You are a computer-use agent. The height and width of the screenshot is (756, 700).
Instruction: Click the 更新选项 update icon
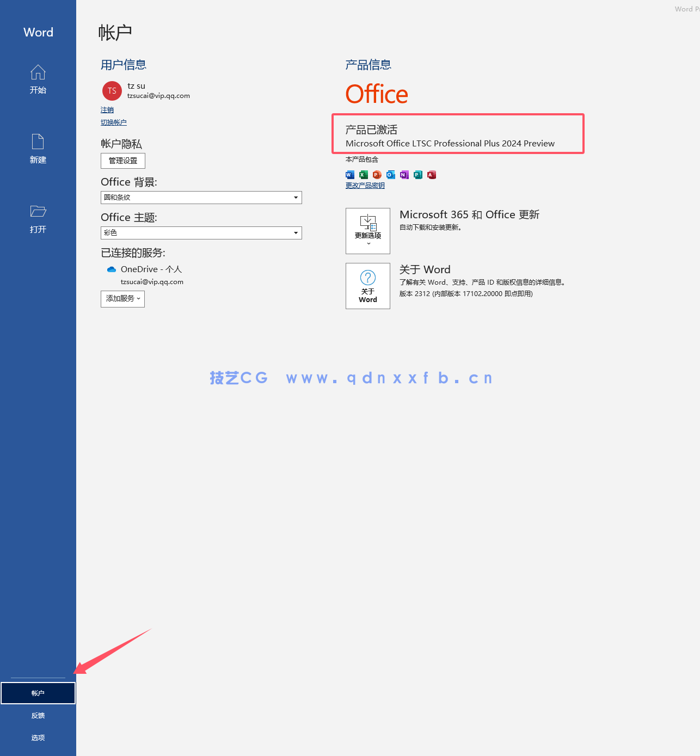click(368, 231)
